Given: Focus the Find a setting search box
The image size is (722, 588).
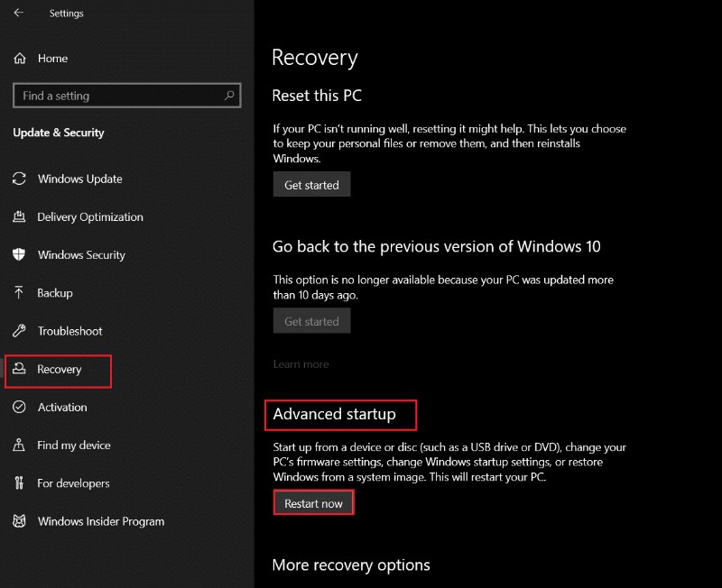Looking at the screenshot, I should click(127, 96).
